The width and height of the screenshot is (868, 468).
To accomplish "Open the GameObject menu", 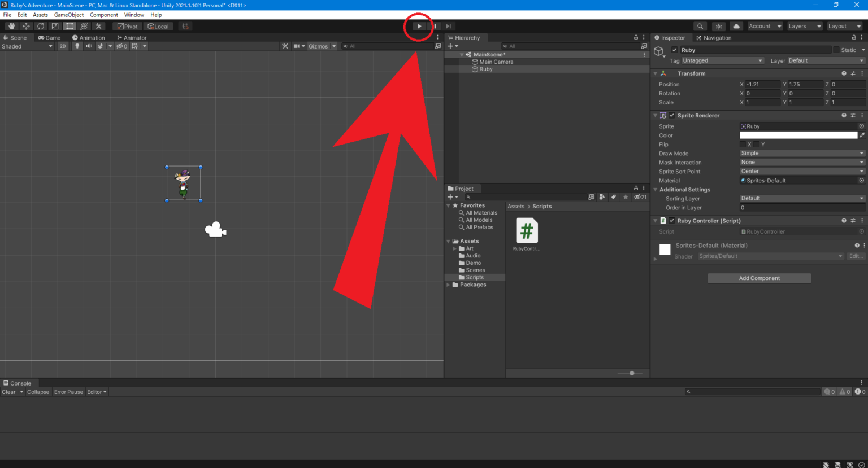I will coord(68,15).
